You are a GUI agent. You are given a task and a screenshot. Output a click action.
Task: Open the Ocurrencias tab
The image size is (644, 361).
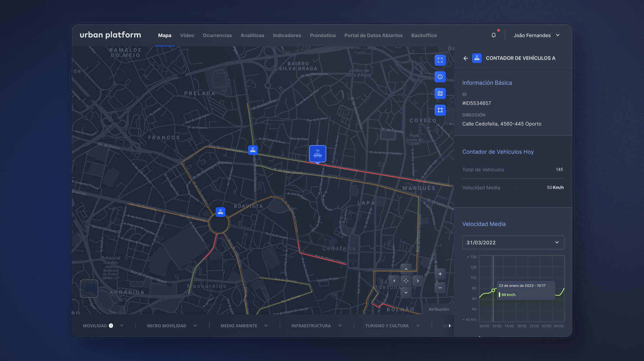[x=217, y=35]
